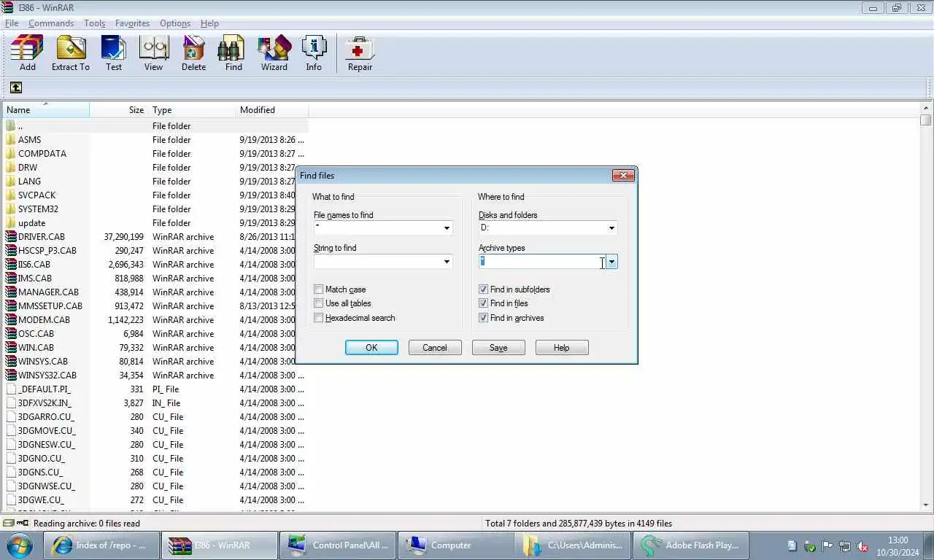Select the parent folder '..' row
934x560 pixels.
pos(155,125)
